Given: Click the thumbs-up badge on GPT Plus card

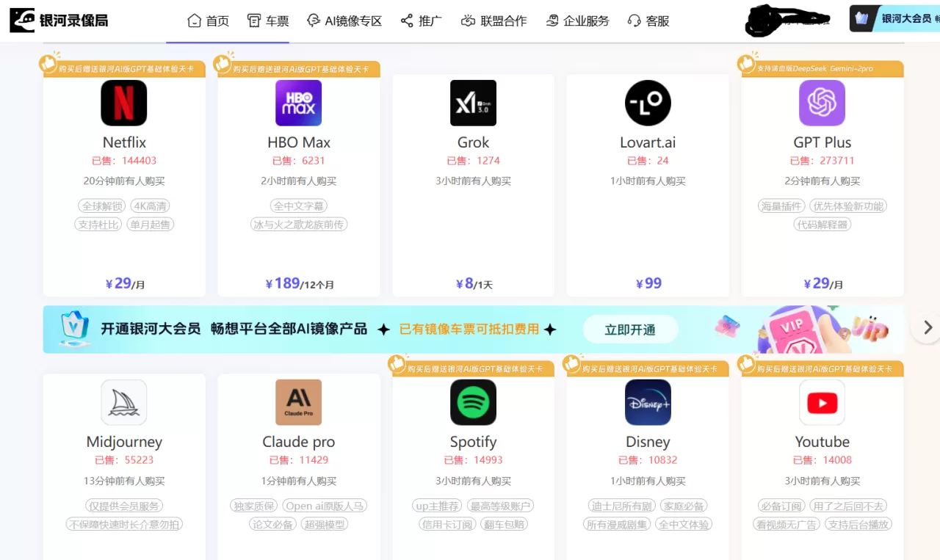Looking at the screenshot, I should (748, 63).
